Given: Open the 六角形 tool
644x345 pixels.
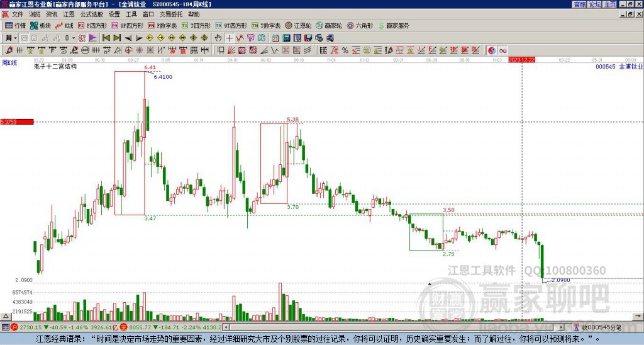Looking at the screenshot, I should tap(360, 25).
